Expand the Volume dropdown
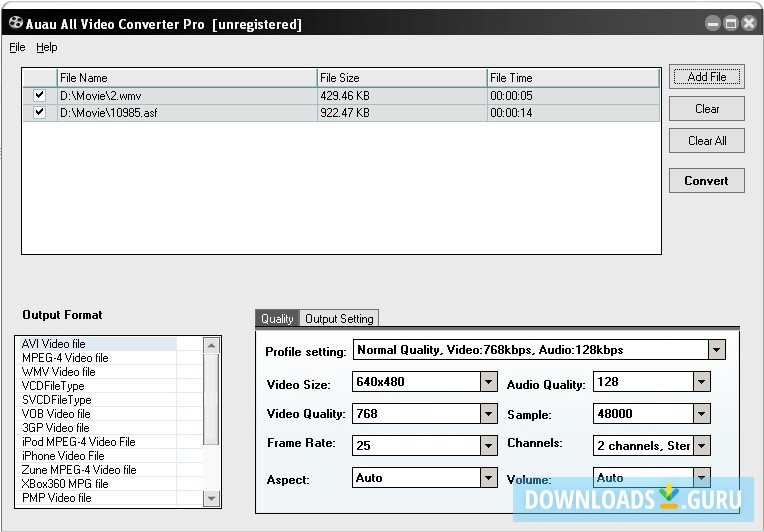 pos(702,477)
